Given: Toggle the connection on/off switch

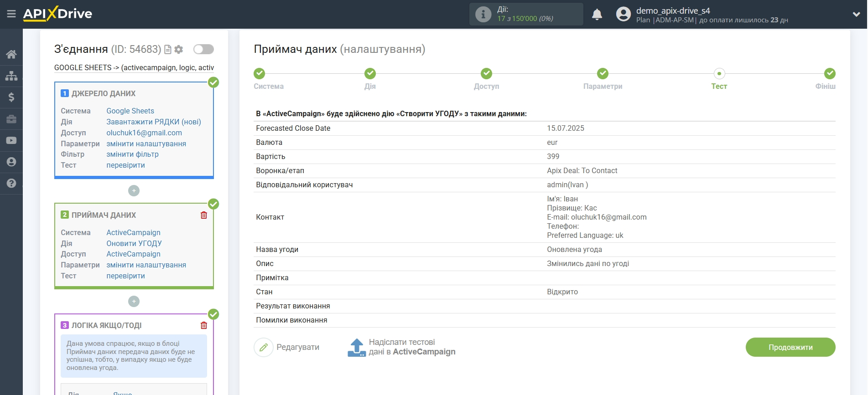Looking at the screenshot, I should 203,49.
